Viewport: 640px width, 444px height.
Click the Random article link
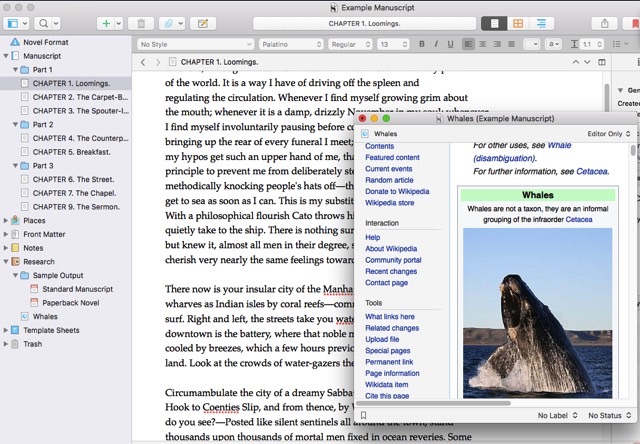[x=389, y=180]
